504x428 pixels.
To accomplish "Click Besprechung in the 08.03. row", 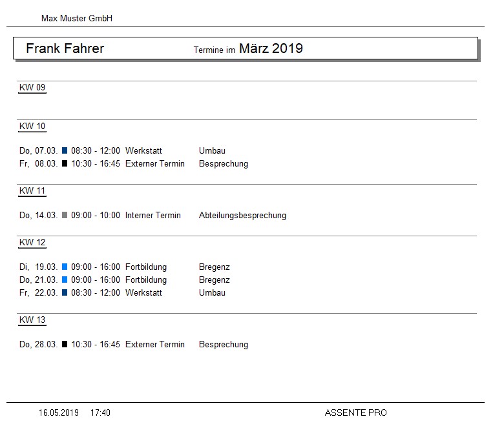I will click(224, 164).
